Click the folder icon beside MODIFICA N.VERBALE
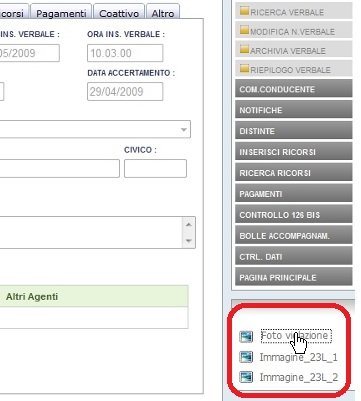Image resolution: width=361 pixels, height=401 pixels. click(x=244, y=30)
